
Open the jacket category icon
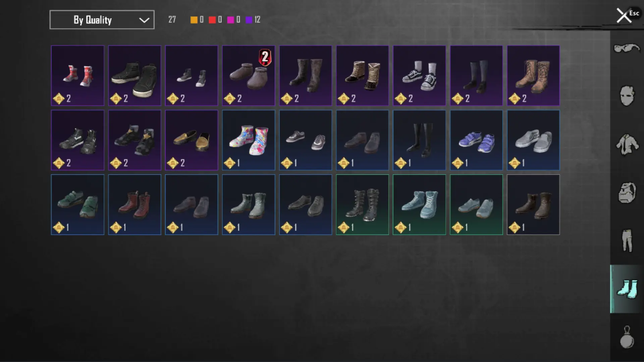click(x=627, y=144)
